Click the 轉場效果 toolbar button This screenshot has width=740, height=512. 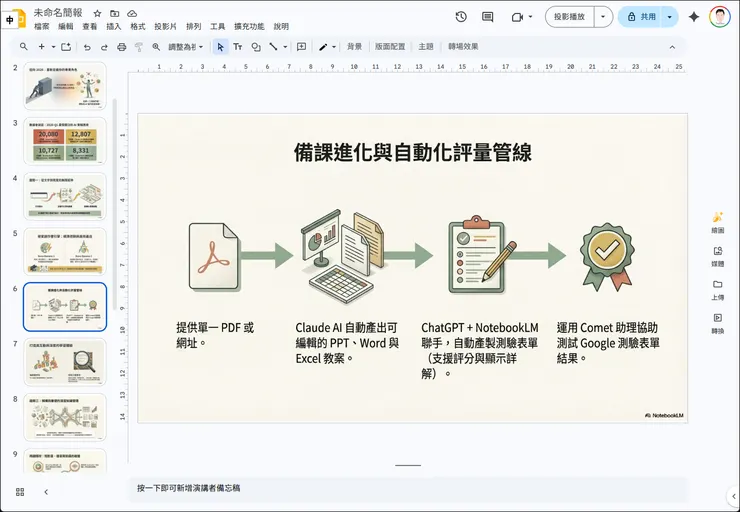pyautogui.click(x=463, y=47)
